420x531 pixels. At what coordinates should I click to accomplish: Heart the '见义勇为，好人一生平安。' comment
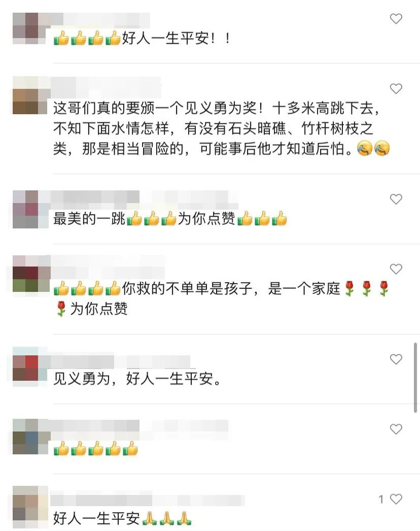(396, 359)
